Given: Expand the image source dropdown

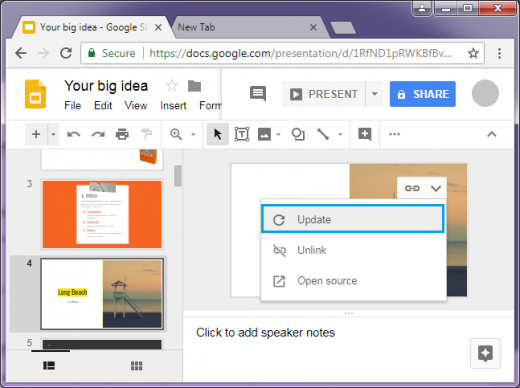Looking at the screenshot, I should tap(279, 134).
